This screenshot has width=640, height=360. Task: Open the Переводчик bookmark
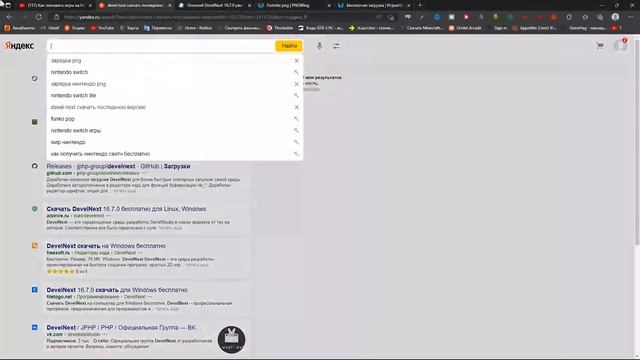tap(158, 28)
